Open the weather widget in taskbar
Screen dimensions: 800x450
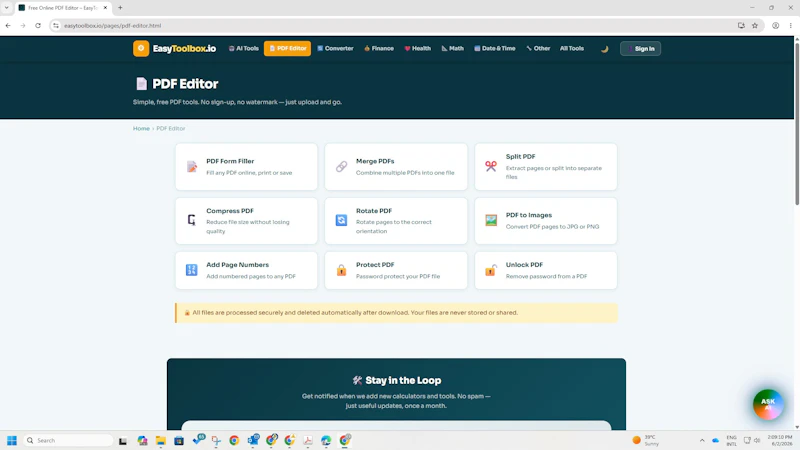(646, 440)
